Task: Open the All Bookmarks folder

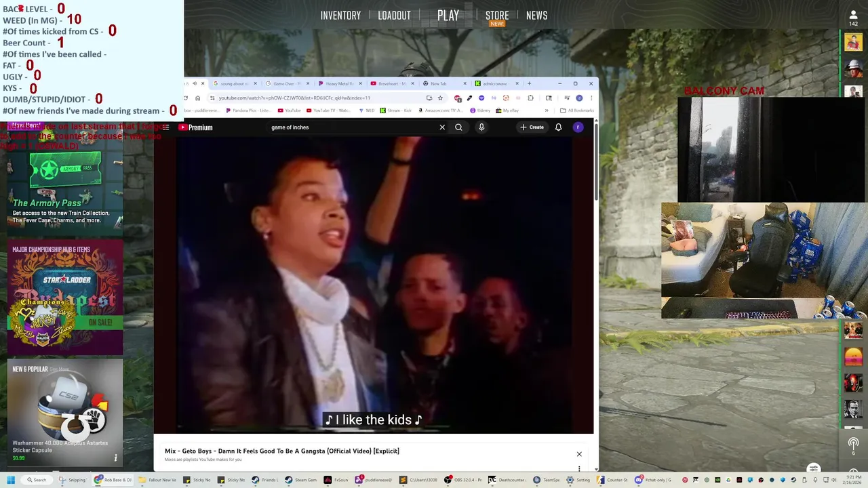Action: pos(576,110)
